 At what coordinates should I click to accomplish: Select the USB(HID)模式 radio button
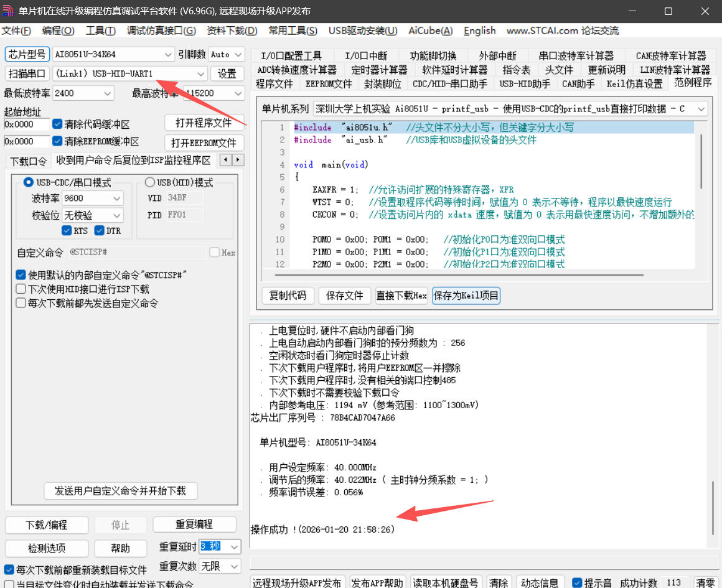tap(150, 182)
